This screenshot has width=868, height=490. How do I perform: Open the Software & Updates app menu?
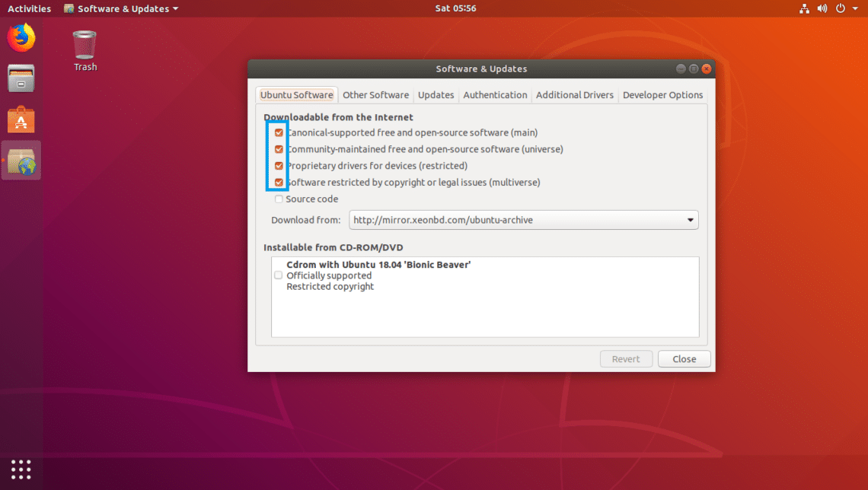point(122,8)
